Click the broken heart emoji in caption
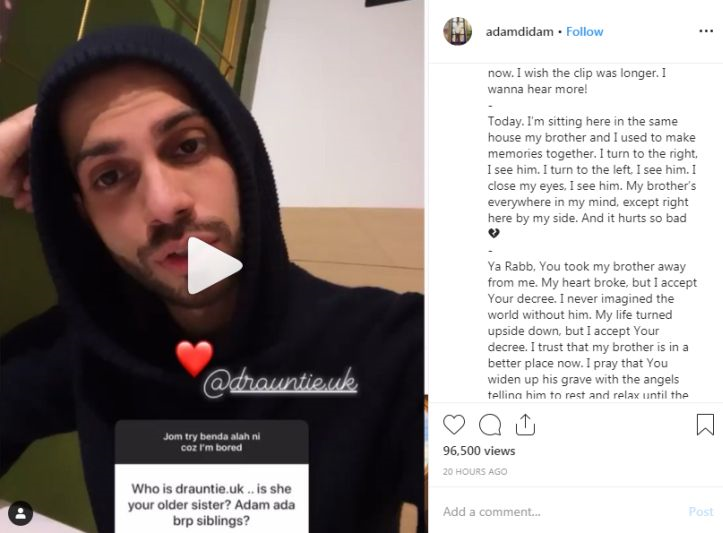This screenshot has height=533, width=723. point(493,233)
